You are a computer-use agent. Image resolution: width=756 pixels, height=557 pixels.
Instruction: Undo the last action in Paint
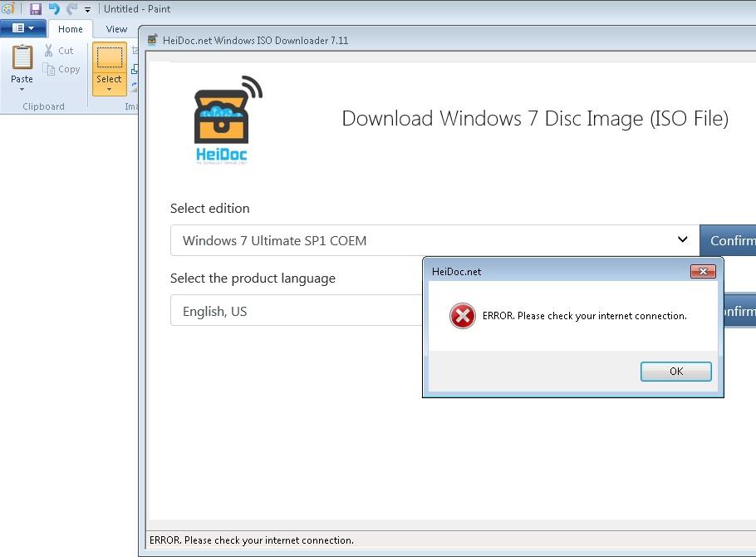[54, 8]
